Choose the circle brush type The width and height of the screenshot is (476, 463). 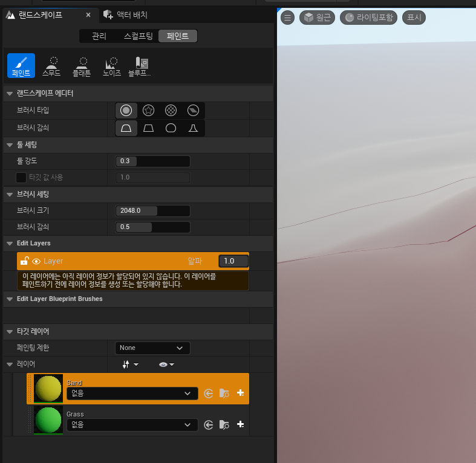[126, 111]
